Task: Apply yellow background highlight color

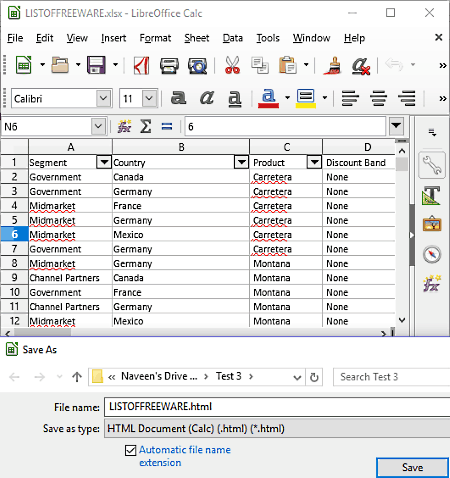Action: [306, 98]
